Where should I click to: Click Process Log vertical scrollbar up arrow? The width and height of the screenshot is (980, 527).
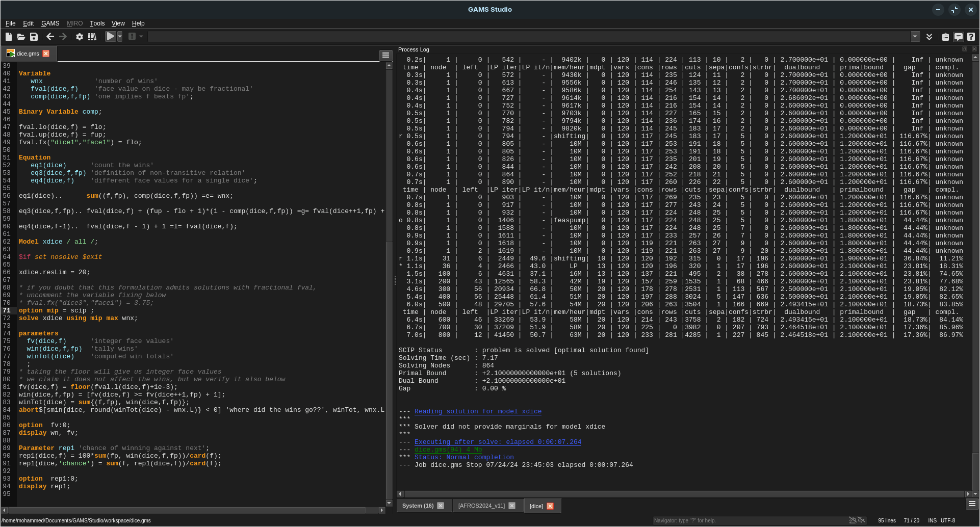tap(975, 58)
